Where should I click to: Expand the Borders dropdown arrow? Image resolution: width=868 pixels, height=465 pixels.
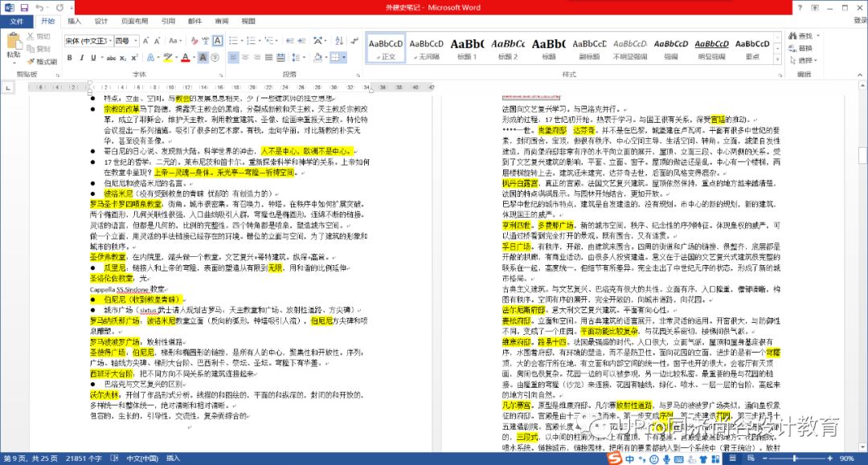tap(344, 58)
